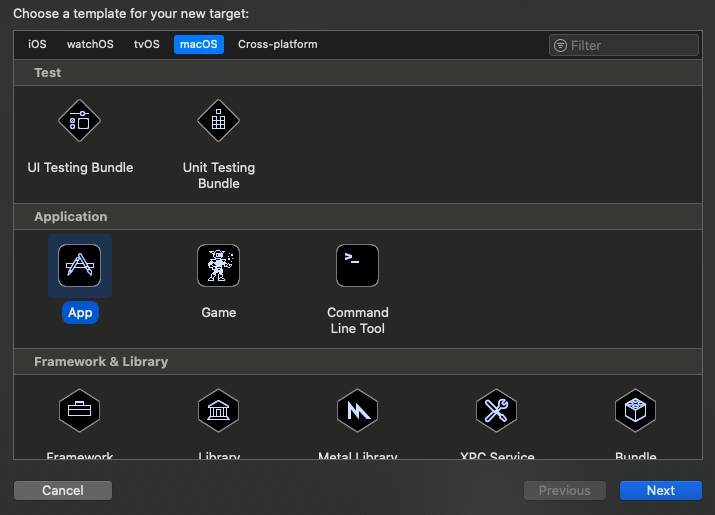Screen dimensions: 715x515
Task: Click the Next button
Action: tap(661, 490)
